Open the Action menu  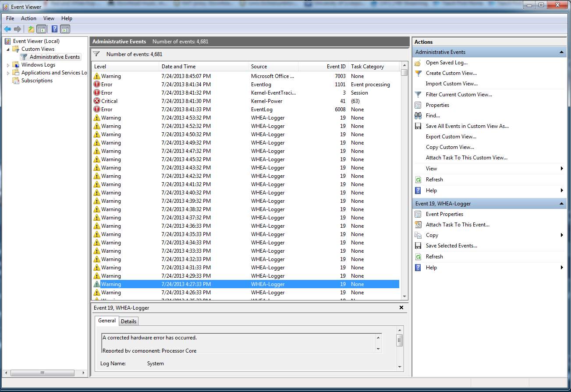(28, 18)
